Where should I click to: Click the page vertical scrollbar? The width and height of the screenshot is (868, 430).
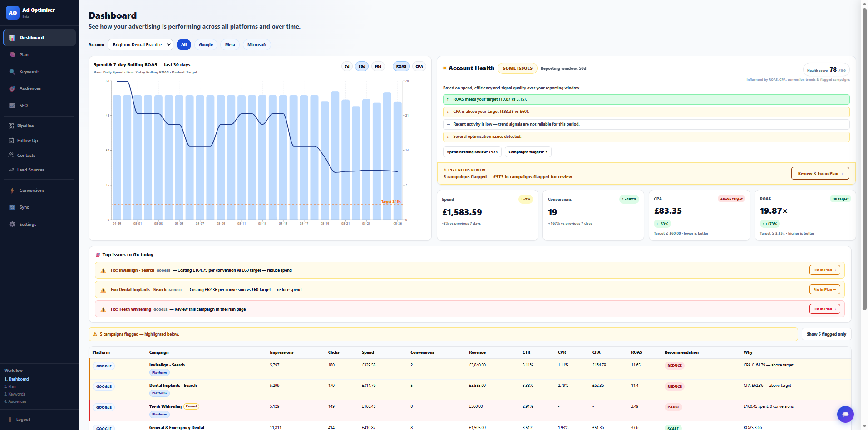click(x=864, y=159)
